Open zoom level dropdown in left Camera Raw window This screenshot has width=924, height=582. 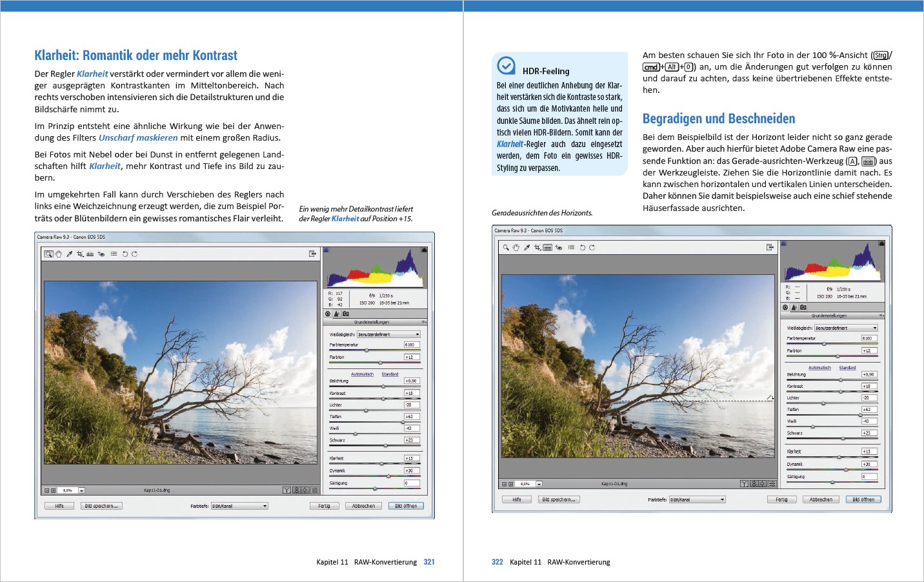(81, 490)
